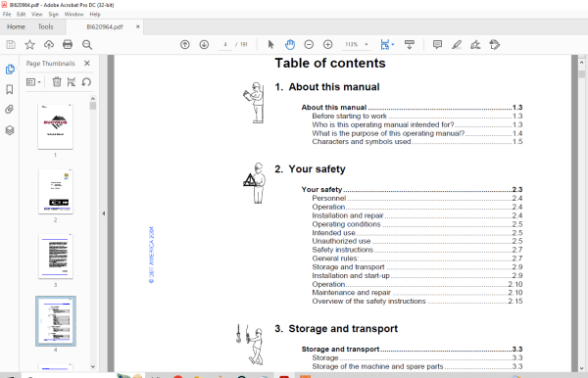Open the fit page options icon
The height and width of the screenshot is (378, 588).
click(x=387, y=45)
